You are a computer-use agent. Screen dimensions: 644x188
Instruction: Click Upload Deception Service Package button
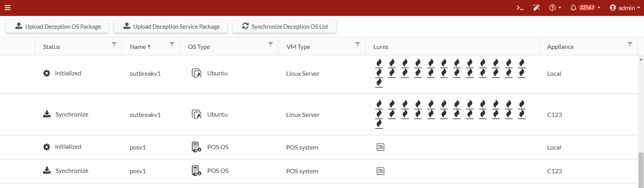(x=171, y=26)
